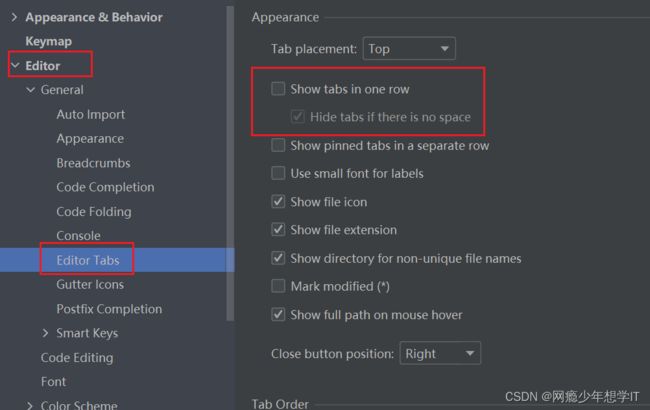Enable Use small font for labels
650x410 pixels.
278,173
